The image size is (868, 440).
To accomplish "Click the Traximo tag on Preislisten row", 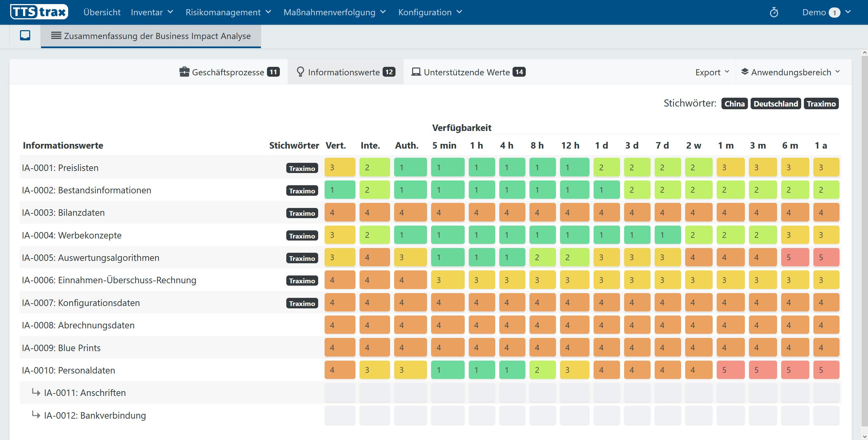I will (x=302, y=168).
